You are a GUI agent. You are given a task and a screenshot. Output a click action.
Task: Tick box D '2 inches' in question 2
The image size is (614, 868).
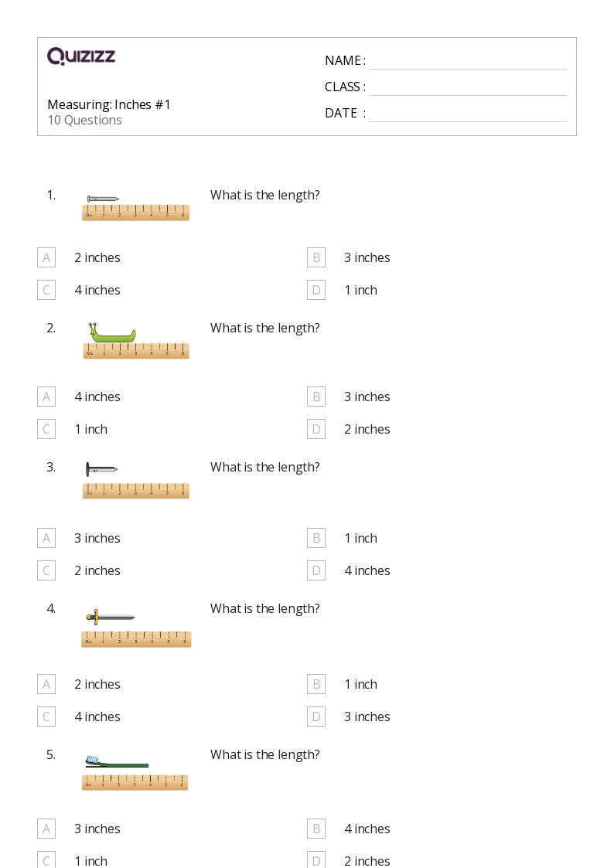(316, 429)
